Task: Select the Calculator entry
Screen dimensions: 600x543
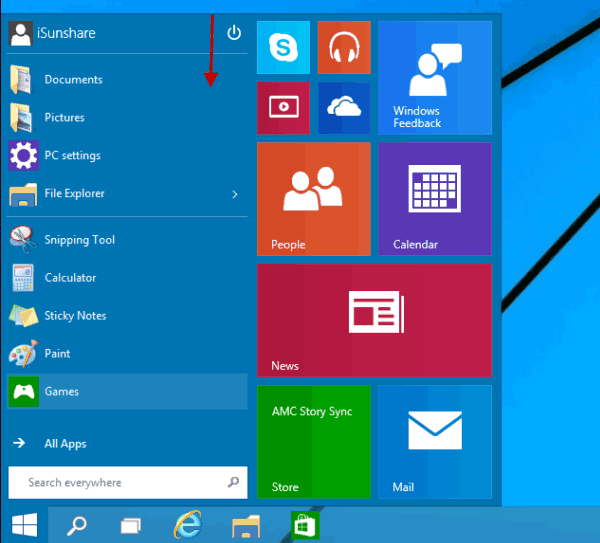Action: 127,278
